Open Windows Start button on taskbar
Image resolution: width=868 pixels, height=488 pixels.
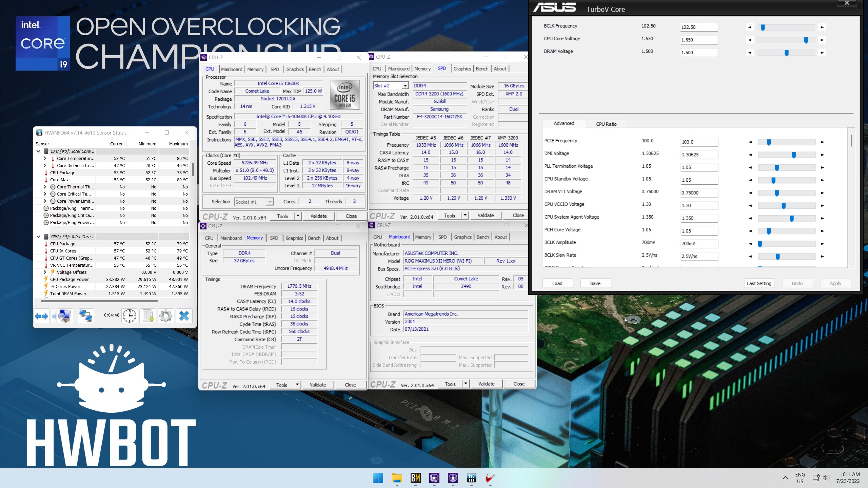point(378,478)
